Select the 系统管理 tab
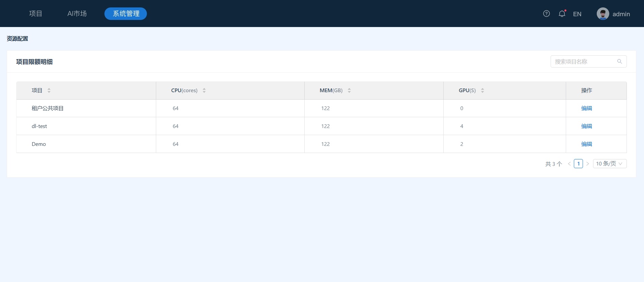Viewport: 644px width, 282px height. (125, 14)
